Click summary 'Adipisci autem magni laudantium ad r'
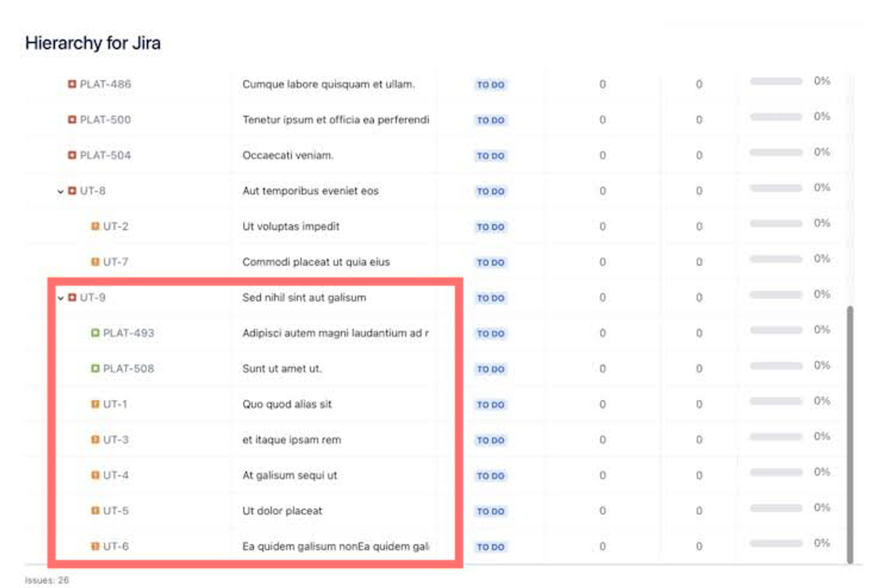Screen dimensions: 895x588 336,333
